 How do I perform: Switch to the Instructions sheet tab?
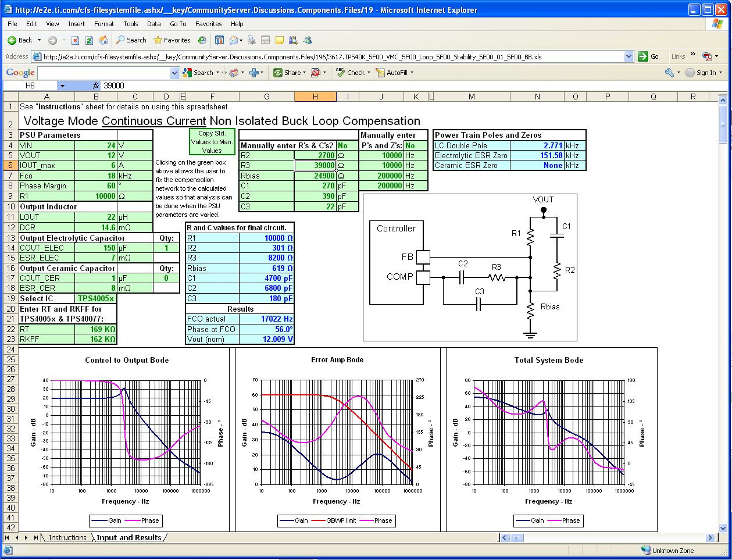pos(67,538)
